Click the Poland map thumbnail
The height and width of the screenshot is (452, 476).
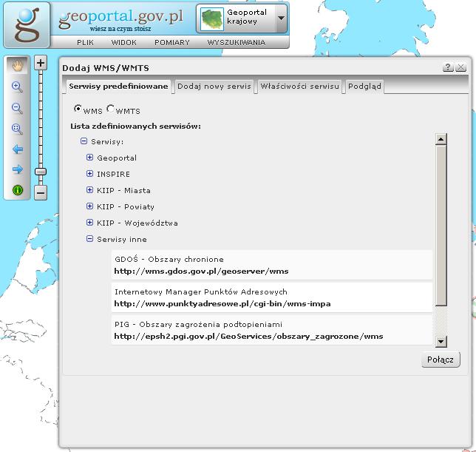pyautogui.click(x=212, y=19)
